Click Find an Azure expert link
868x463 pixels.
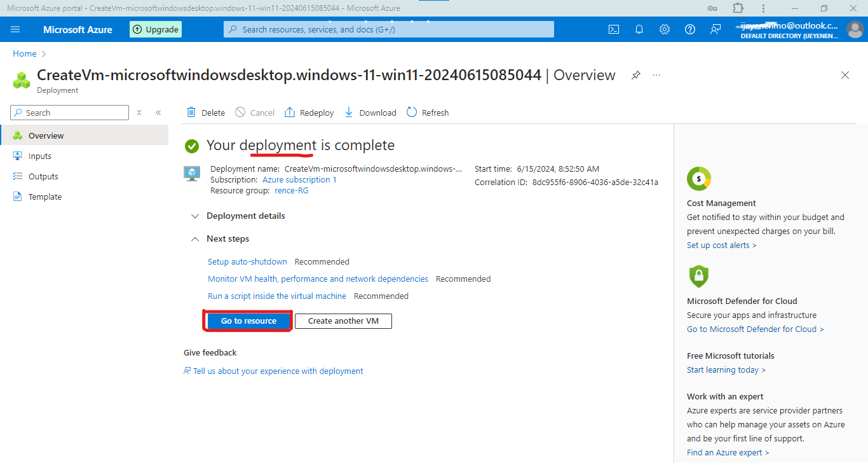coord(728,452)
